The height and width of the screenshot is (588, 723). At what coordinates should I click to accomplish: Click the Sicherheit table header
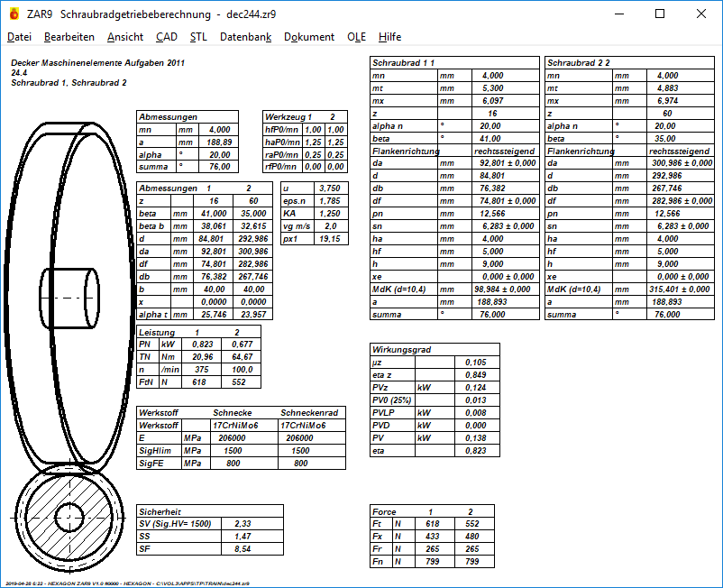point(159,510)
